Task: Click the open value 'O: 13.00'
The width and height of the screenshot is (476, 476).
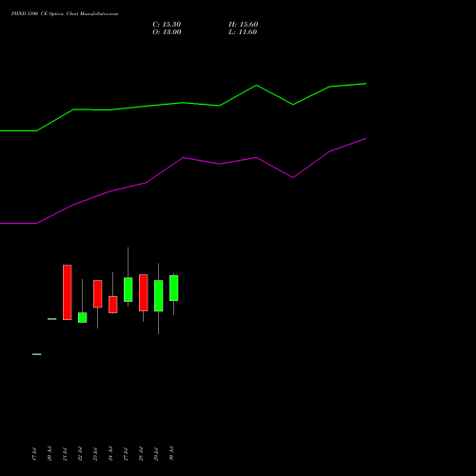Action: click(x=167, y=32)
